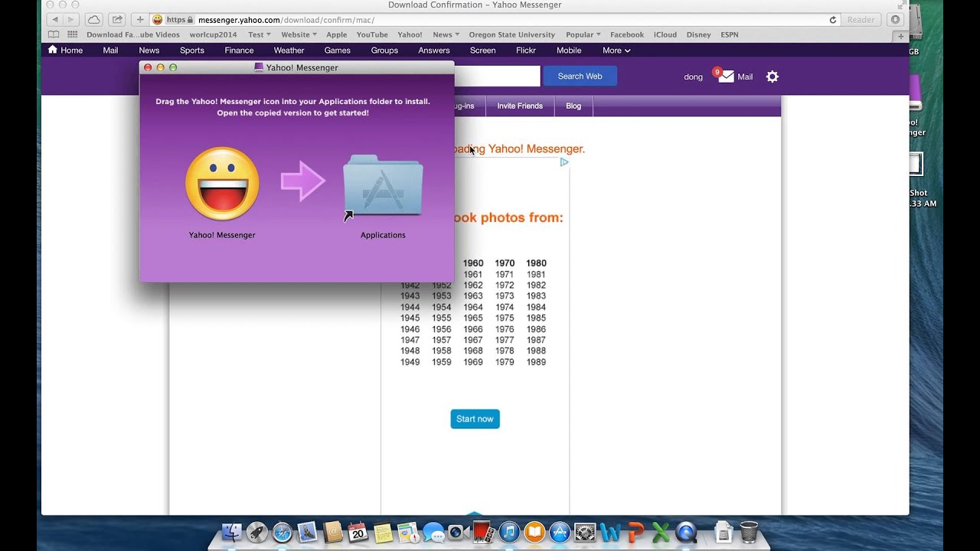
Task: Open QuickTime Player in the Dock
Action: [x=687, y=532]
